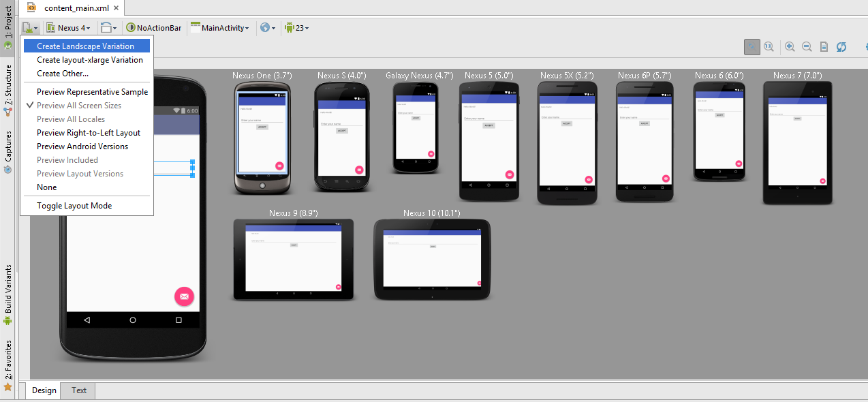This screenshot has height=402, width=868.
Task: Click Preview Layout Versions entry
Action: coord(87,174)
